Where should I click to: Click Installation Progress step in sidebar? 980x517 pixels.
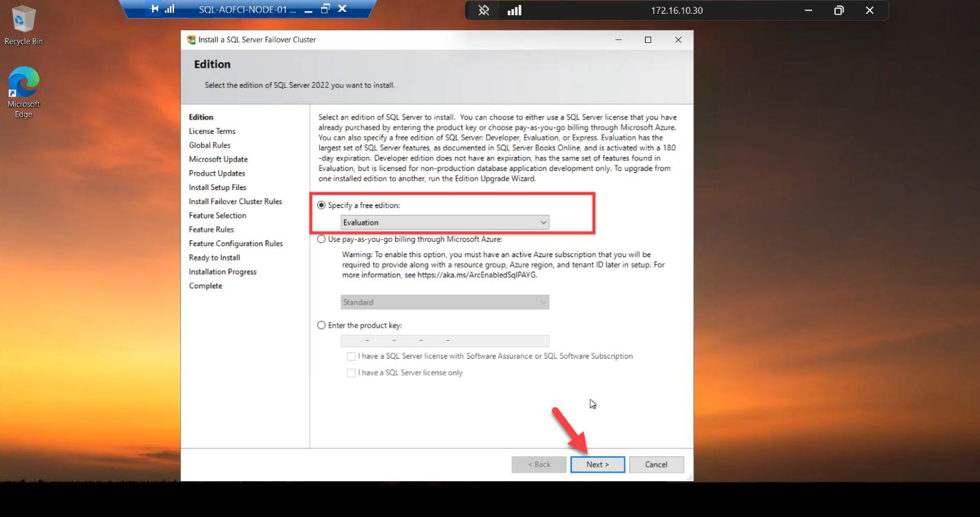click(222, 272)
